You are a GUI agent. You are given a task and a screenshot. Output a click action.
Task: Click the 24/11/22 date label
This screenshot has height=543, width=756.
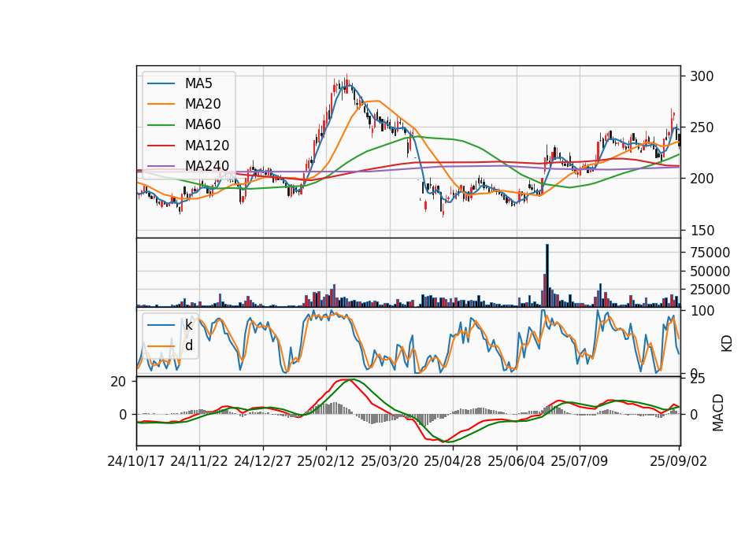(x=199, y=462)
